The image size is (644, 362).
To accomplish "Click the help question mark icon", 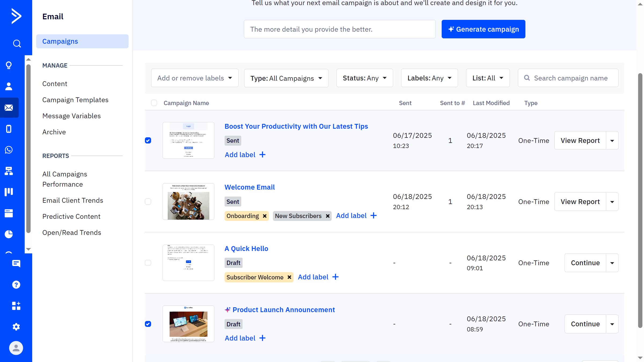I will click(x=16, y=285).
